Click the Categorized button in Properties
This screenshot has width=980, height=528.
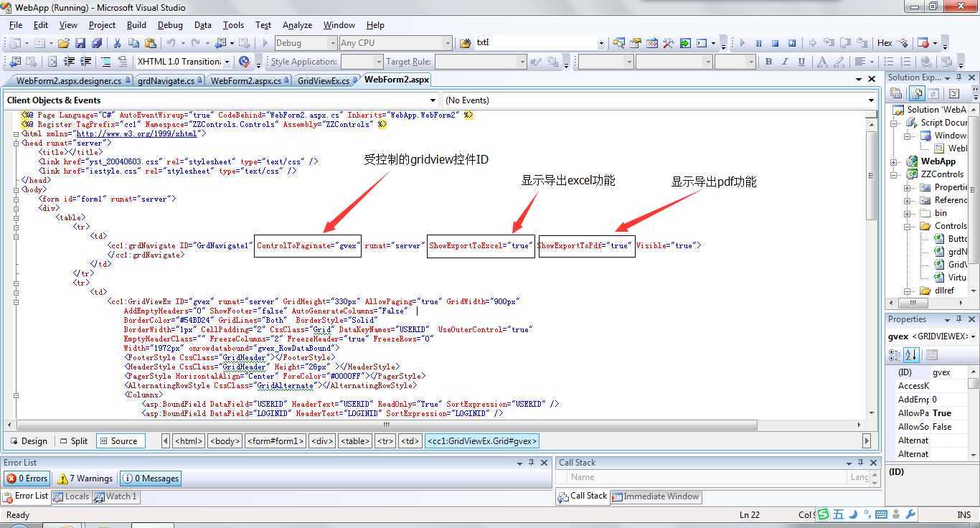click(x=895, y=354)
